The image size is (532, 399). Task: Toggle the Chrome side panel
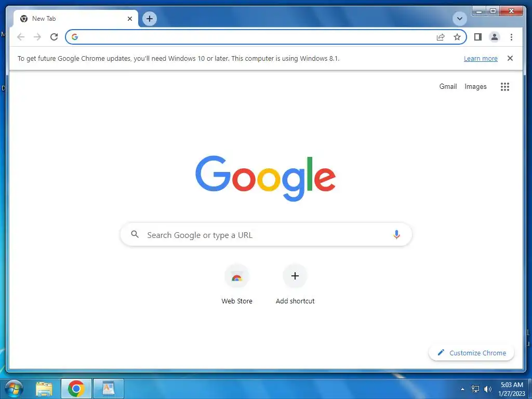[x=478, y=37]
